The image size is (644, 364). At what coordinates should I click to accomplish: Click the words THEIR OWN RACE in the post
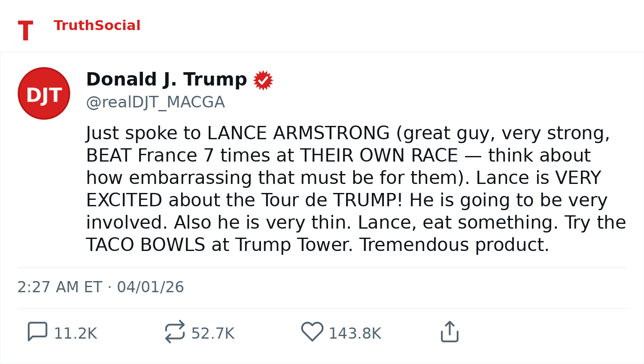pyautogui.click(x=379, y=156)
